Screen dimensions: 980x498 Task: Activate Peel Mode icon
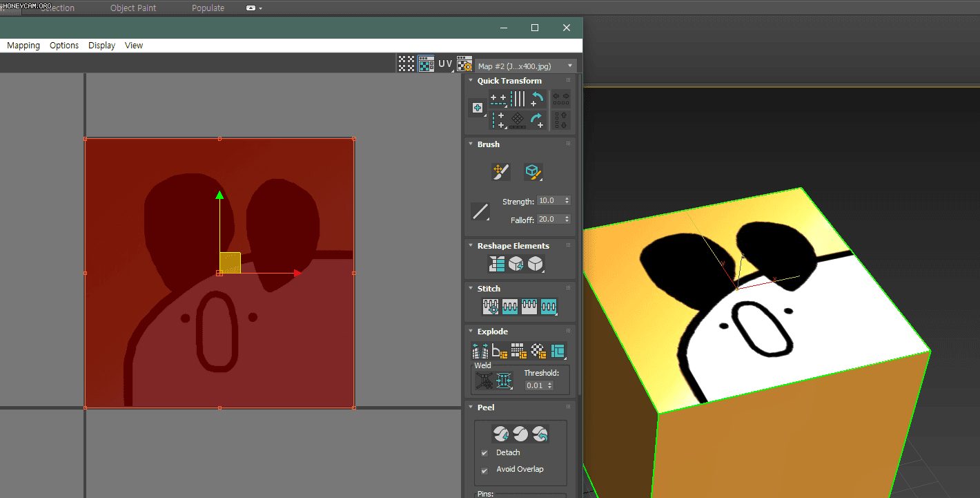click(x=520, y=434)
